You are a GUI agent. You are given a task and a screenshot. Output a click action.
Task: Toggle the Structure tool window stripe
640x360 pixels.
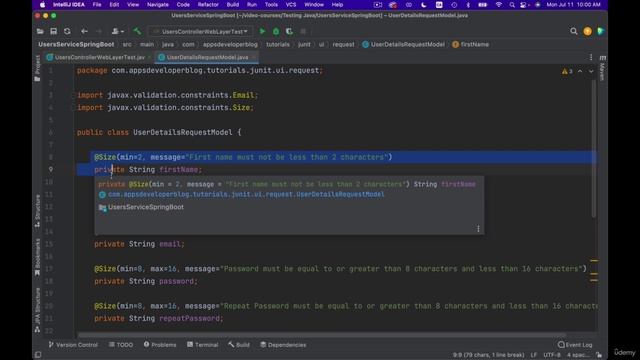[x=38, y=211]
